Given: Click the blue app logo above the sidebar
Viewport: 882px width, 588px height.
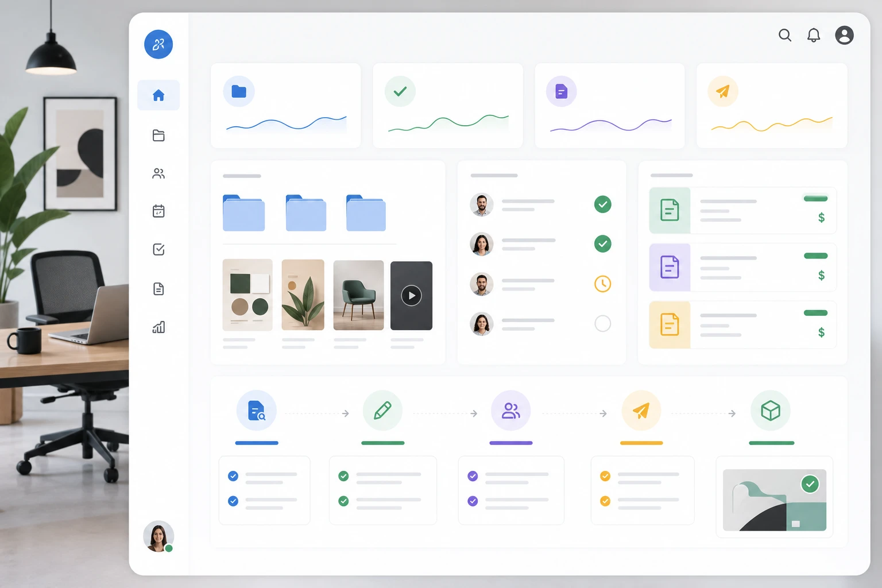Looking at the screenshot, I should click(x=158, y=44).
